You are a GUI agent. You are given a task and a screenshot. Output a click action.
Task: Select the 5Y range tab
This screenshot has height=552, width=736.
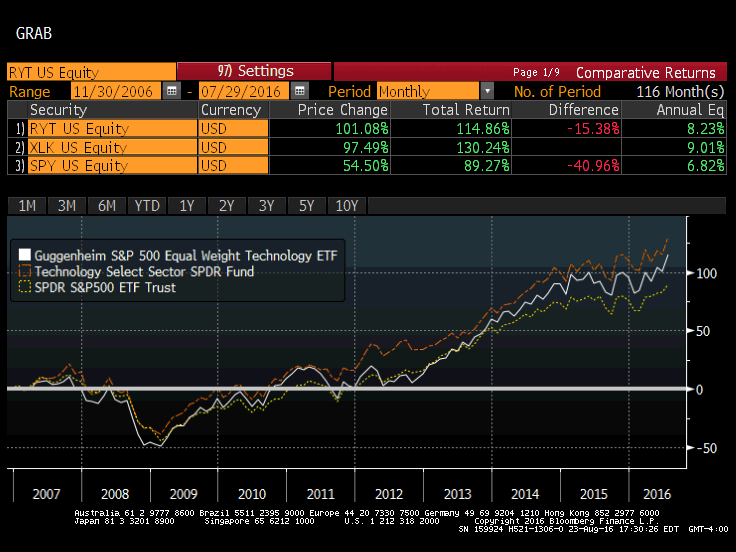(x=307, y=206)
